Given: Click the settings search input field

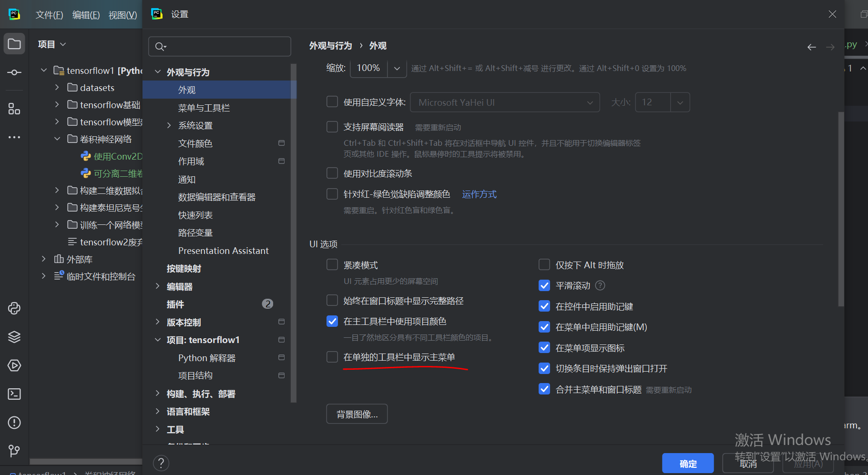Looking at the screenshot, I should coord(220,47).
